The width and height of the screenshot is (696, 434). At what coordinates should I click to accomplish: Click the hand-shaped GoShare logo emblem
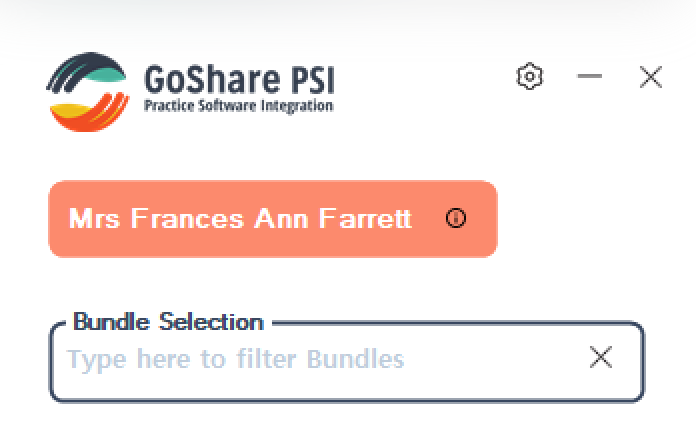[87, 88]
